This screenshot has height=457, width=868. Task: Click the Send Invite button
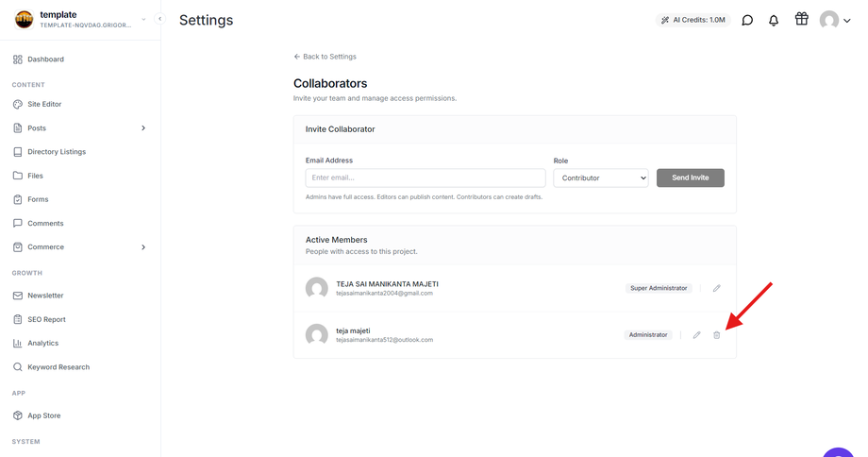[x=691, y=178]
